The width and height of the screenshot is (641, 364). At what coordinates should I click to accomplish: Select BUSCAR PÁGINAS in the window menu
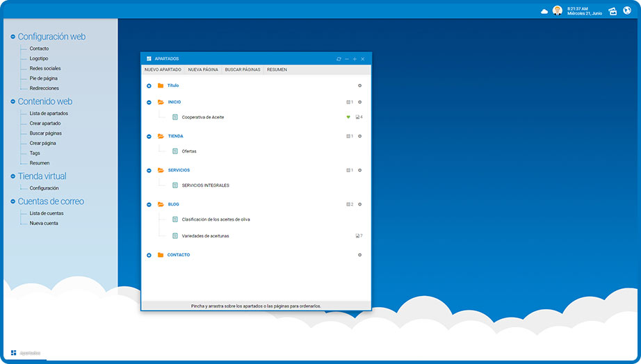243,70
